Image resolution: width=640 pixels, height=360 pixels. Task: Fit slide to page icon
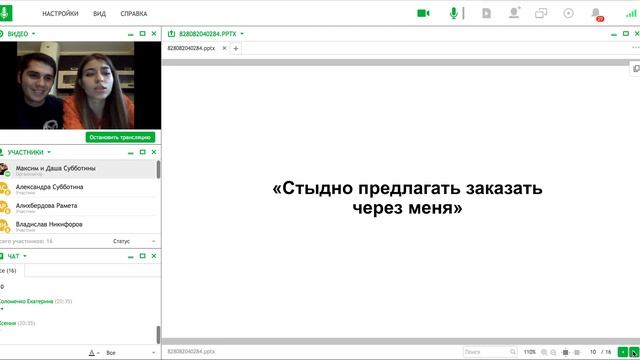click(x=565, y=352)
